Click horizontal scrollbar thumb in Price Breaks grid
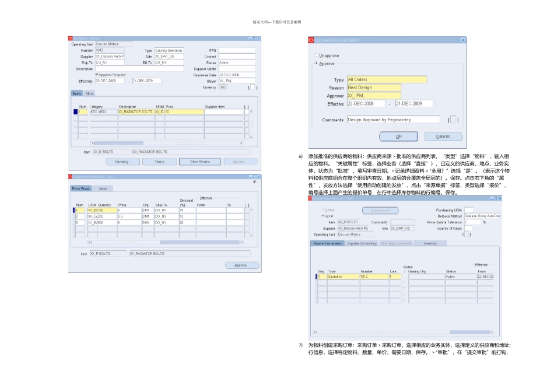The width and height of the screenshot is (554, 392). (199, 242)
